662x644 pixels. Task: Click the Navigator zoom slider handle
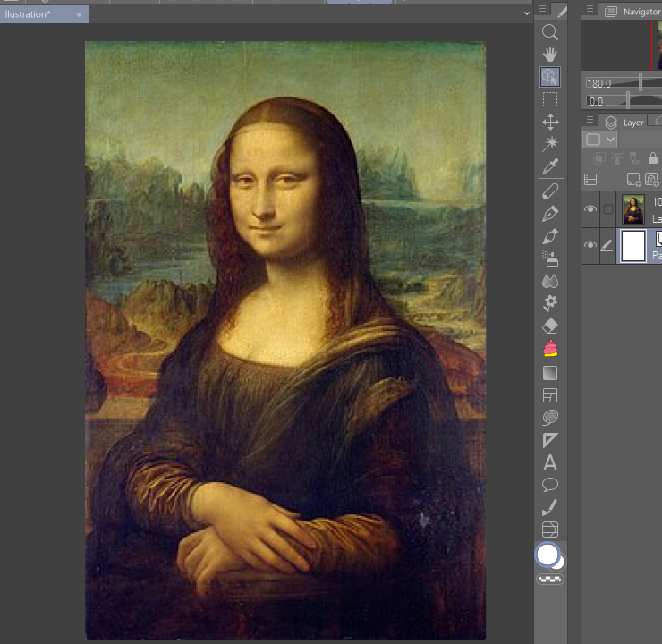pos(641,82)
